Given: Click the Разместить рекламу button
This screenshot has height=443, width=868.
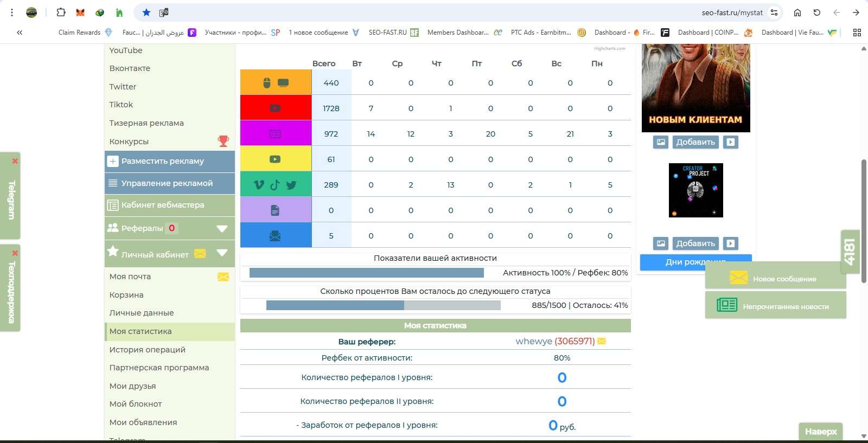Looking at the screenshot, I should pos(163,161).
